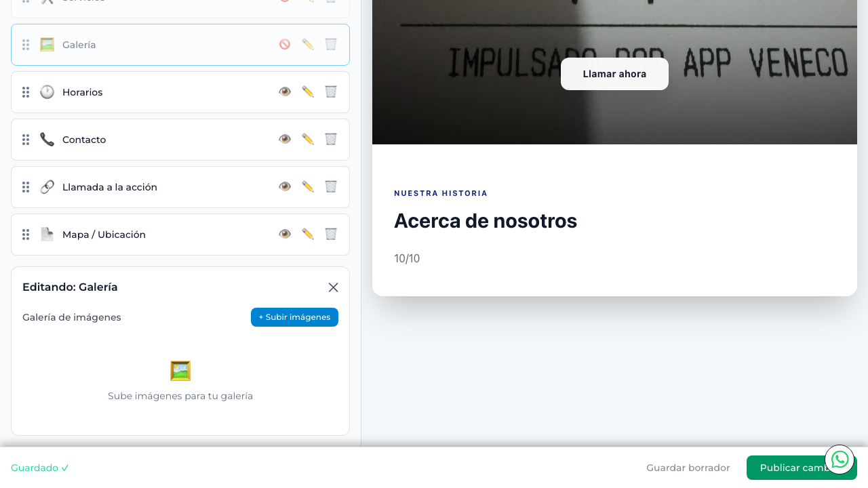Viewport: 868px width, 488px height.
Task: Click the Galería picture icon
Action: pos(47,45)
